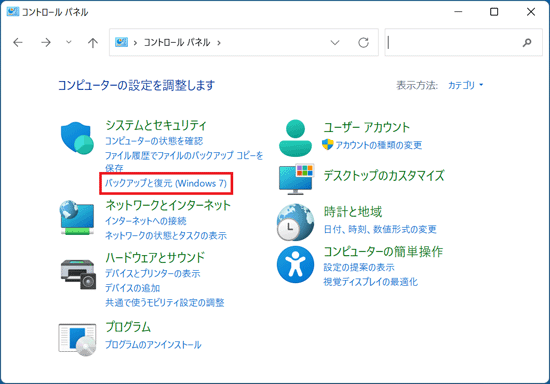
Task: Maximize the Control Panel window
Action: pos(494,12)
